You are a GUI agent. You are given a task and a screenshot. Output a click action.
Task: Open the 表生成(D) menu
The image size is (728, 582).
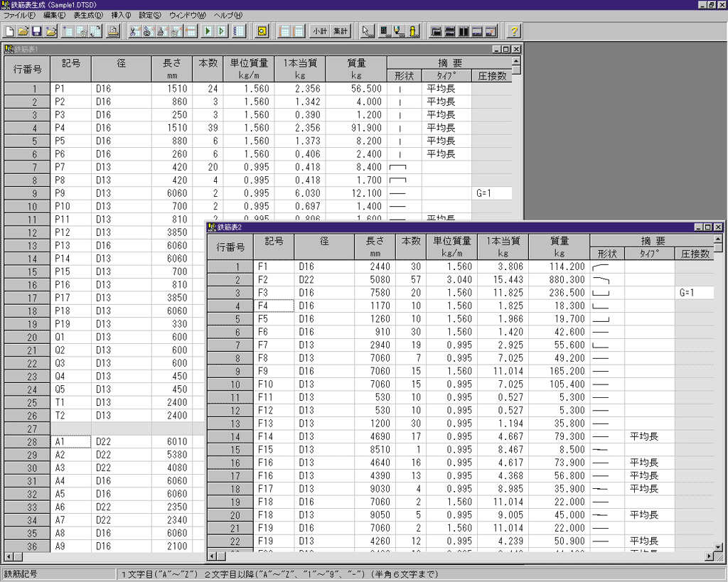[88, 16]
